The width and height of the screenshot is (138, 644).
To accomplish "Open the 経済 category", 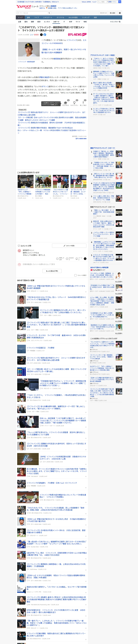I will click(39, 22).
